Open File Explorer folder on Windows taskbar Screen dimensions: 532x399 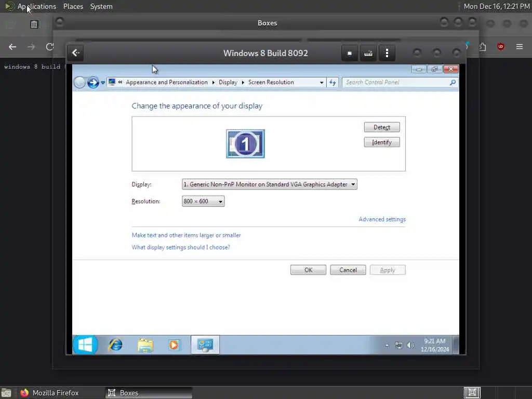coord(145,345)
